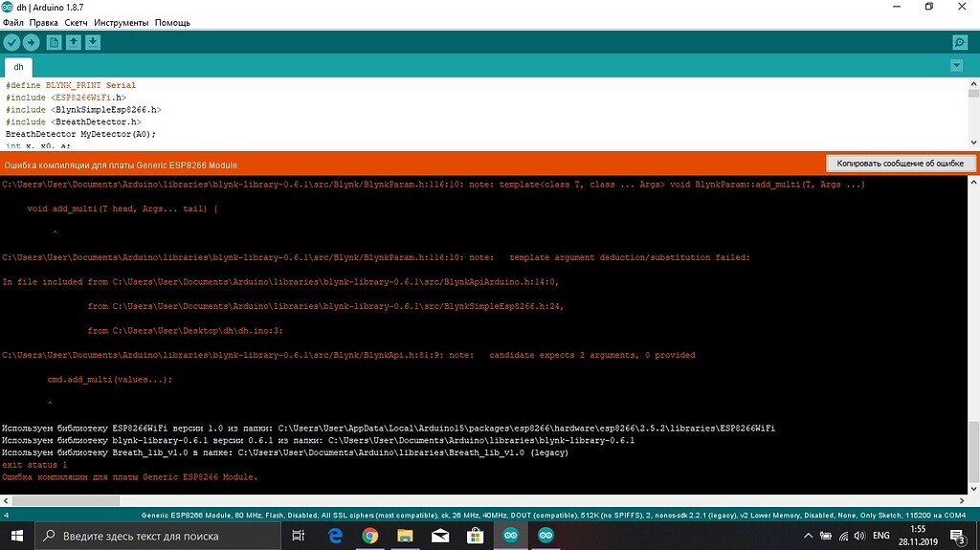
Task: Show hidden system tray icons
Action: (x=809, y=536)
